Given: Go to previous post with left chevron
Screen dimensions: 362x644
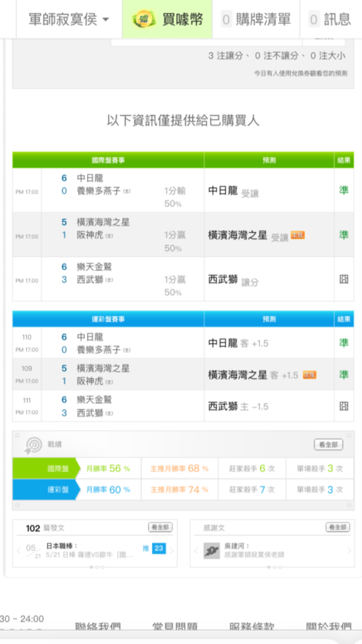Looking at the screenshot, I should pyautogui.click(x=19, y=551).
